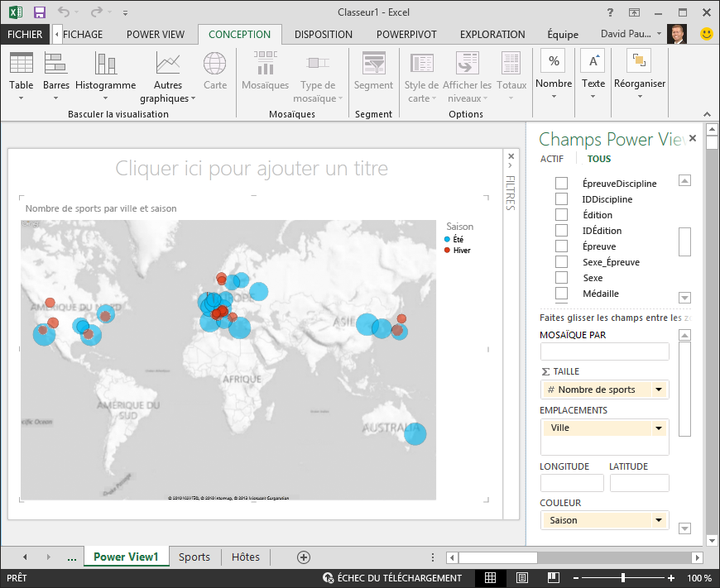720x588 pixels.
Task: Click the ribbon display options icon
Action: click(634, 12)
